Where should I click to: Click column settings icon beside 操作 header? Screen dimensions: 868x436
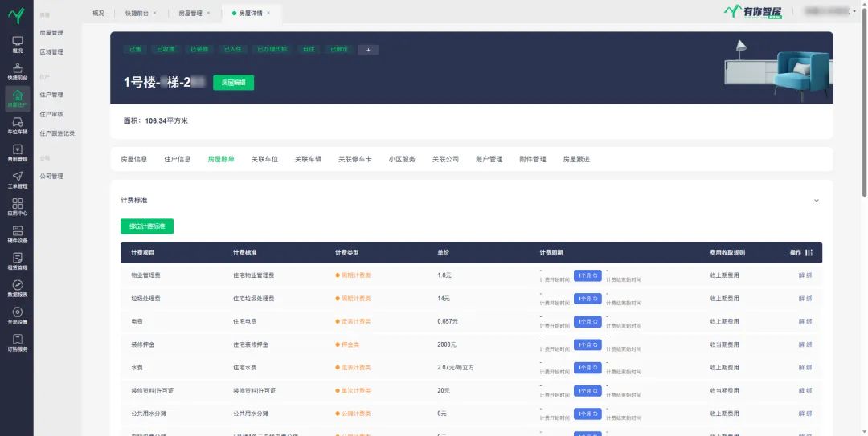click(809, 253)
